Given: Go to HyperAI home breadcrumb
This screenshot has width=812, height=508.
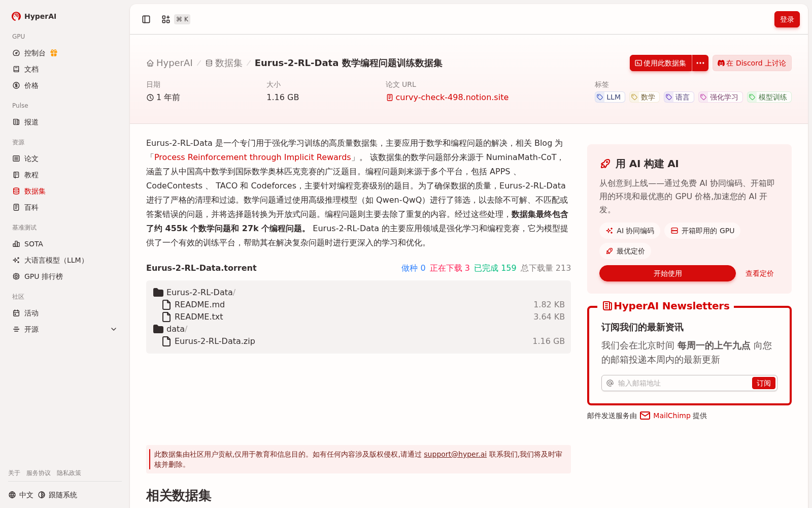Looking at the screenshot, I should (170, 63).
